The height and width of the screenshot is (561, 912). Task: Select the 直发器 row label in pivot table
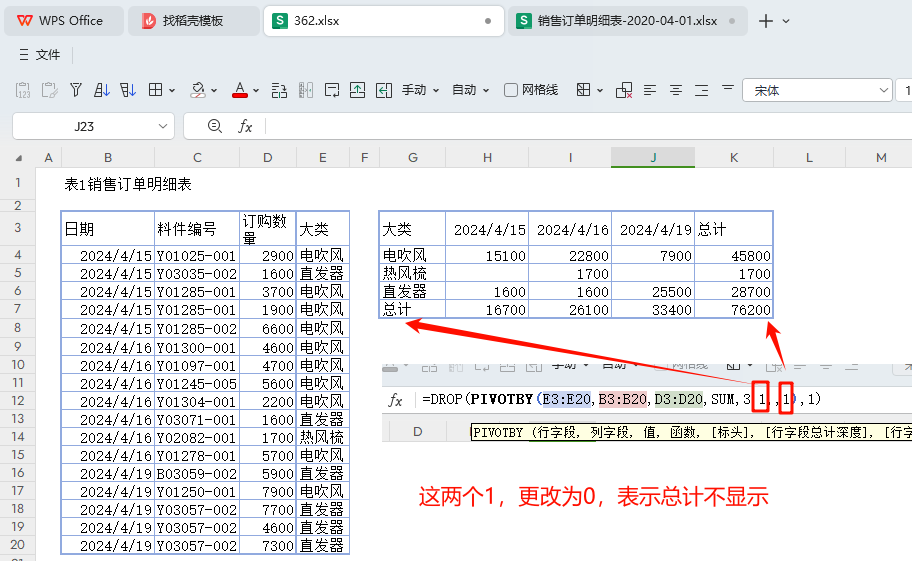coord(412,291)
